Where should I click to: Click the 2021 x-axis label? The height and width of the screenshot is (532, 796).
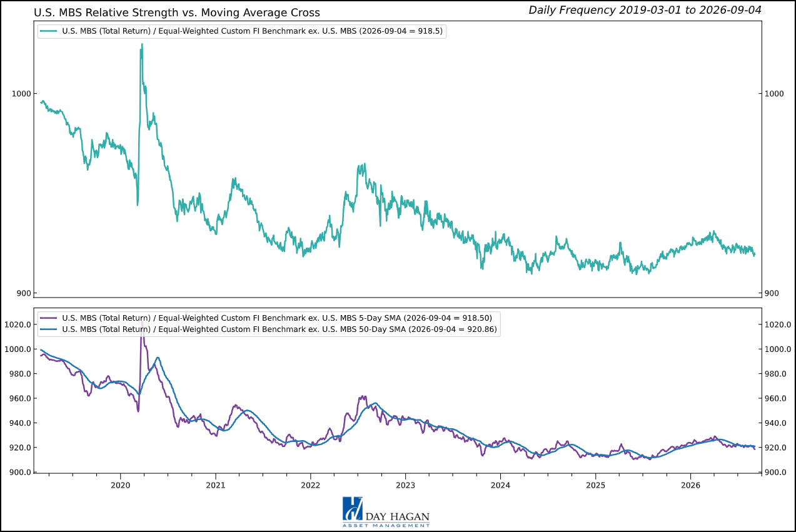215,485
